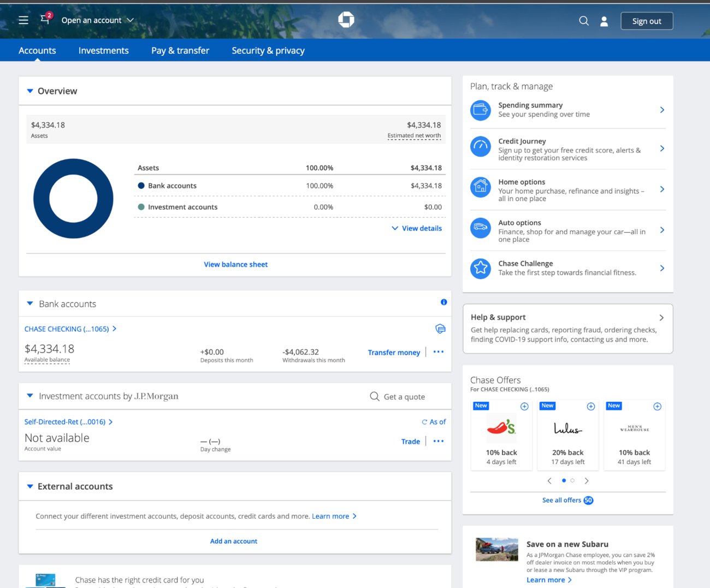Open the hamburger navigation menu
This screenshot has width=710, height=588.
pos(23,20)
